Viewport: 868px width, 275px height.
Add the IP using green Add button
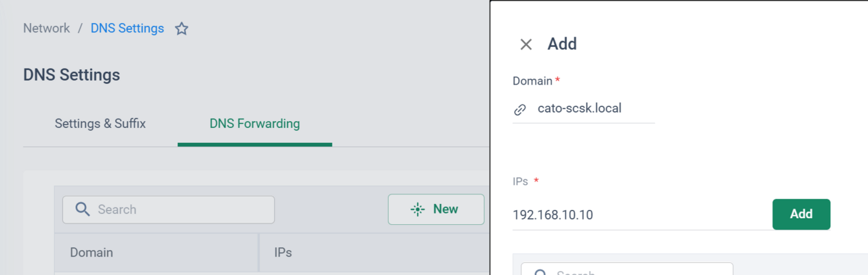[x=802, y=214]
